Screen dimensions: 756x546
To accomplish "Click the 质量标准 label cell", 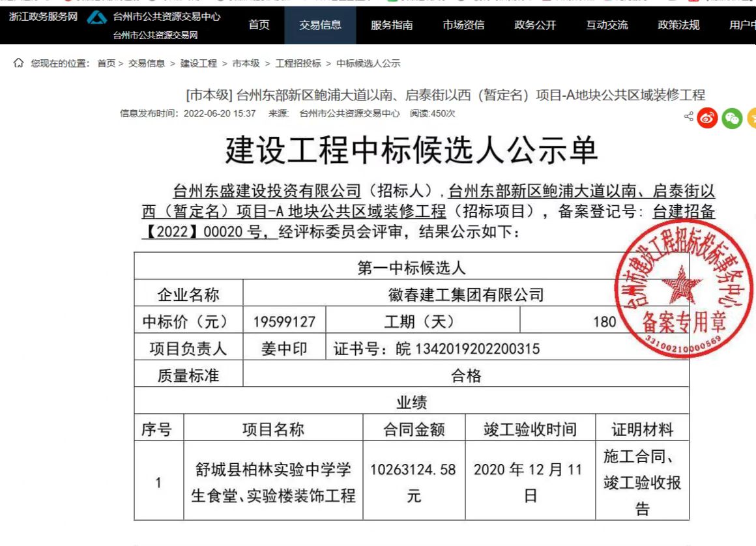I will pyautogui.click(x=188, y=375).
